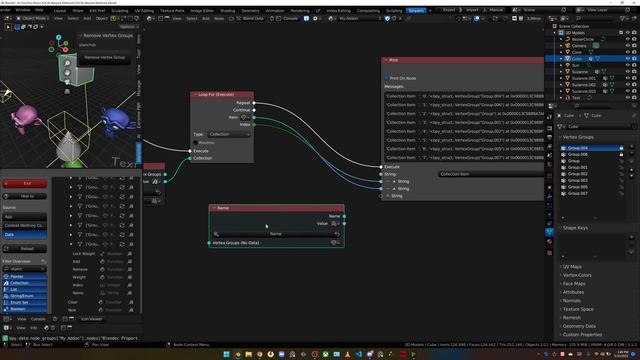Click the Reload button
Image resolution: width=640 pixels, height=360 pixels.
pyautogui.click(x=25, y=249)
